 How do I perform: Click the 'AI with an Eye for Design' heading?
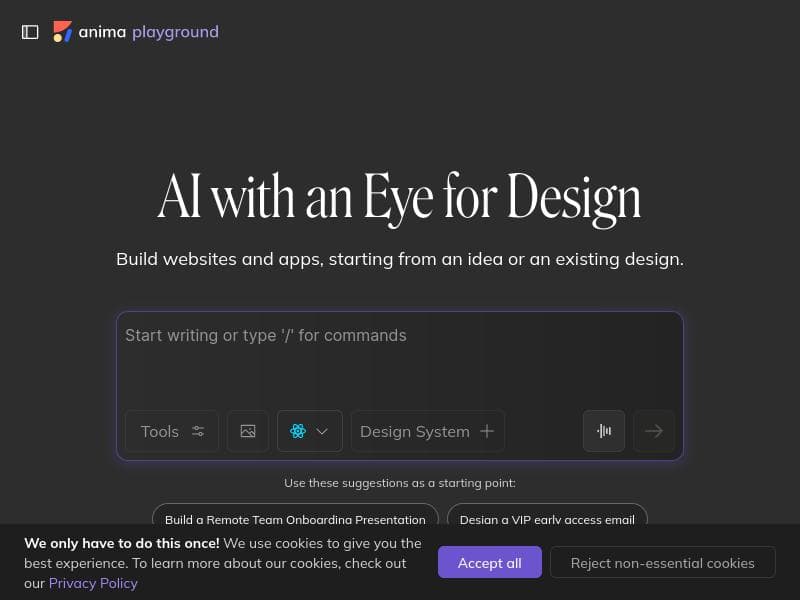[x=400, y=197]
